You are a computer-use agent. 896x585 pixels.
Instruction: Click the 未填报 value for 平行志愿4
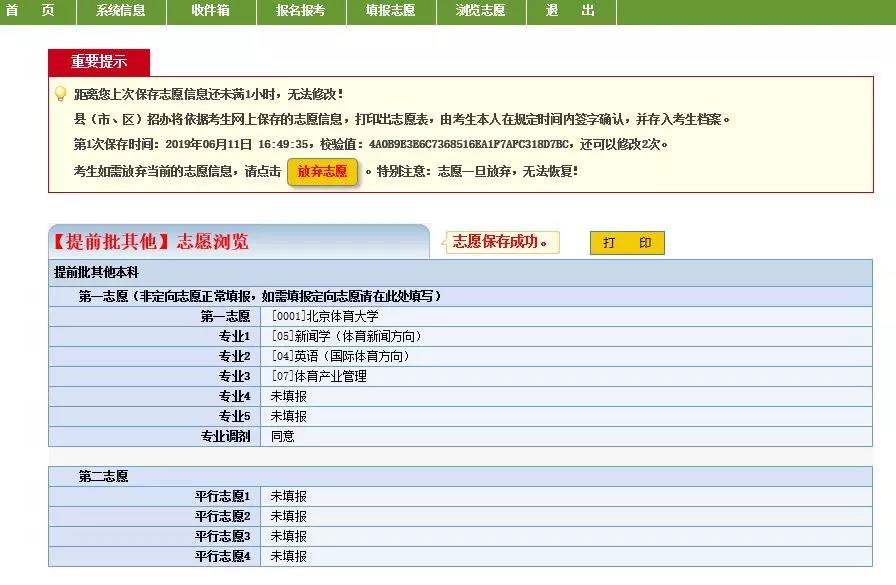click(289, 556)
